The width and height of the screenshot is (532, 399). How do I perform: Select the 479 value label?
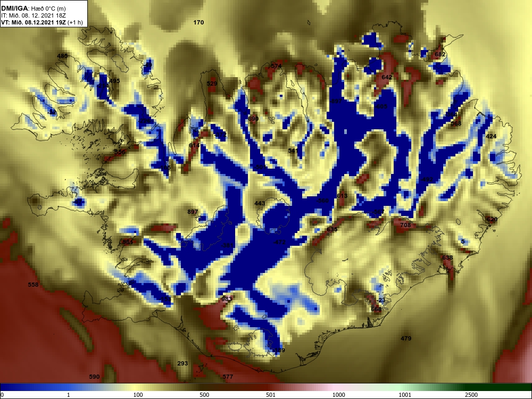406,338
